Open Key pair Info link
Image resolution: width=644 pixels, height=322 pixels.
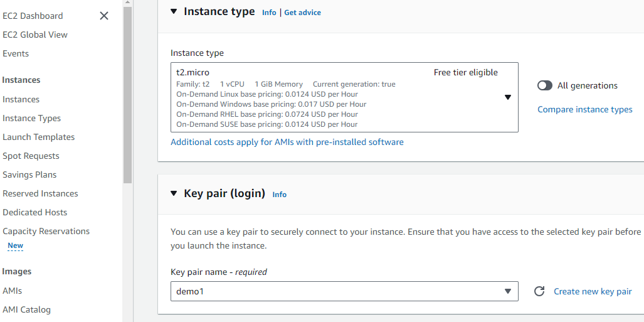[279, 195]
